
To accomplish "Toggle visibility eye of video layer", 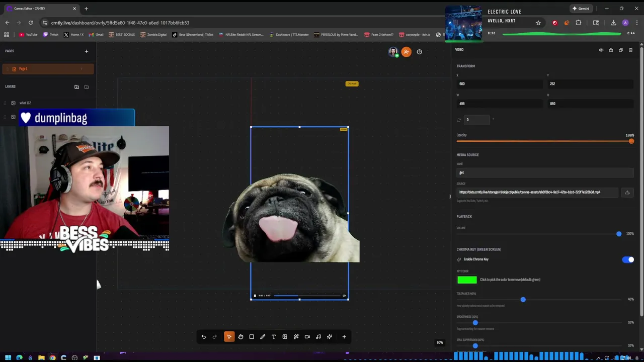I will [x=601, y=50].
